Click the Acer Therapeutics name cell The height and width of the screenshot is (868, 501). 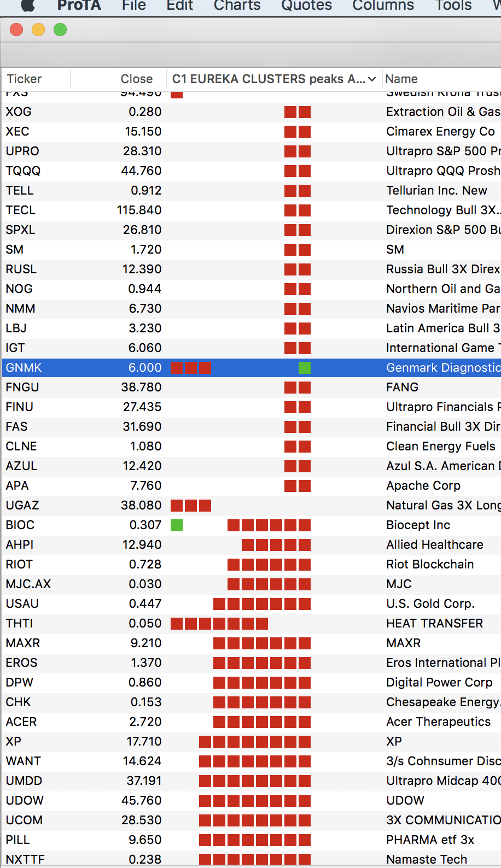(438, 722)
